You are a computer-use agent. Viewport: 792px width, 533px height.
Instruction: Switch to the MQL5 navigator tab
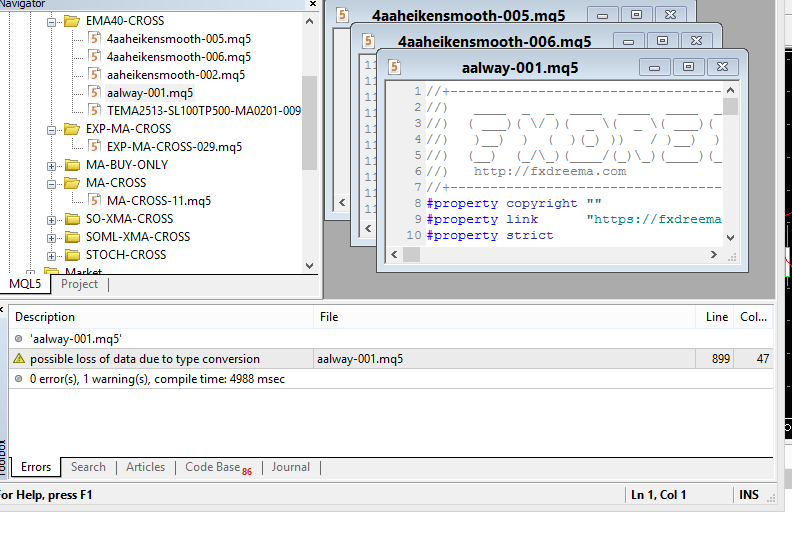(x=25, y=284)
